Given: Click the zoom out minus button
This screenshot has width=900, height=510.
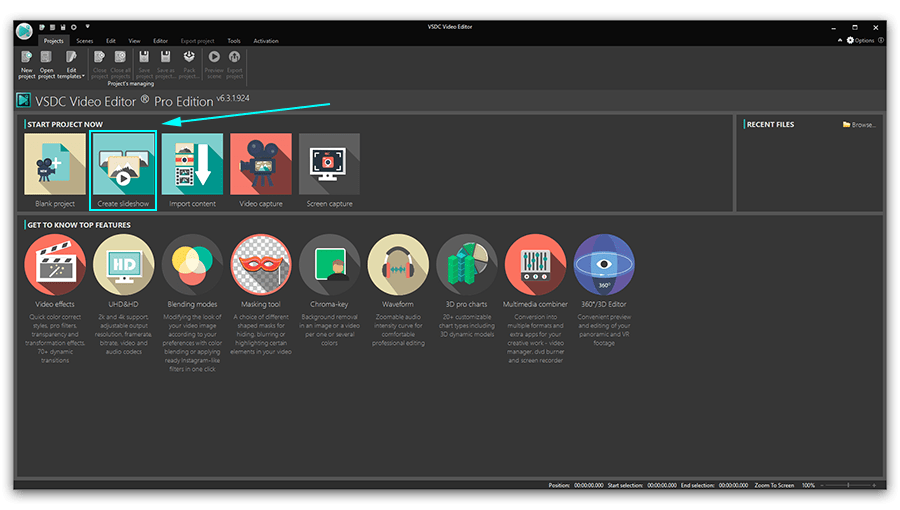Looking at the screenshot, I should tap(822, 485).
